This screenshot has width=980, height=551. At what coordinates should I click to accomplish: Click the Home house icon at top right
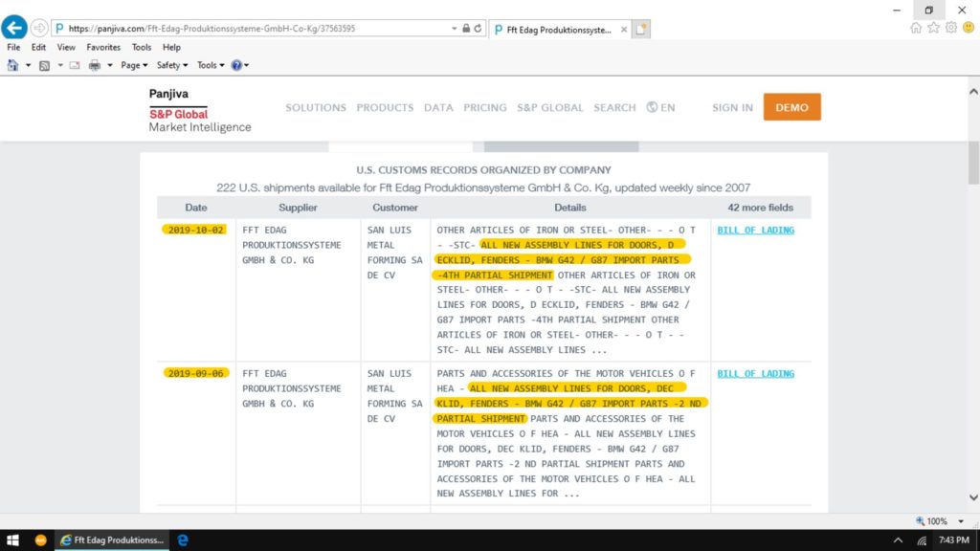coord(916,28)
